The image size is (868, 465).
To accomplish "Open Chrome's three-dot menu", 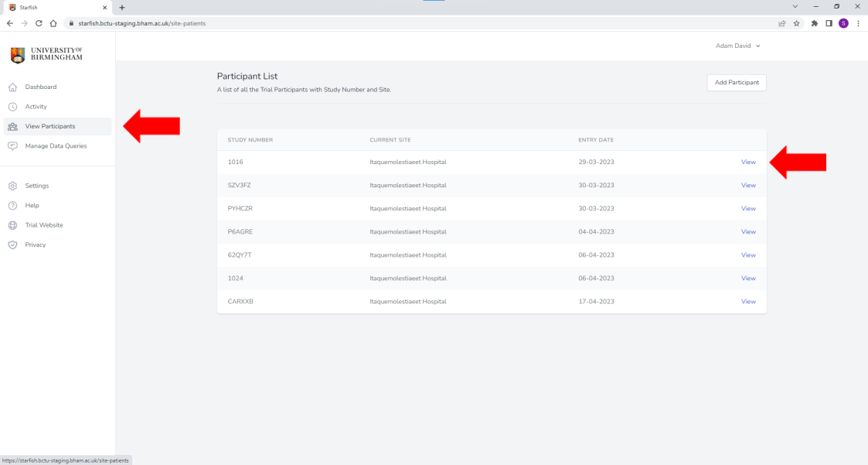I will click(858, 23).
